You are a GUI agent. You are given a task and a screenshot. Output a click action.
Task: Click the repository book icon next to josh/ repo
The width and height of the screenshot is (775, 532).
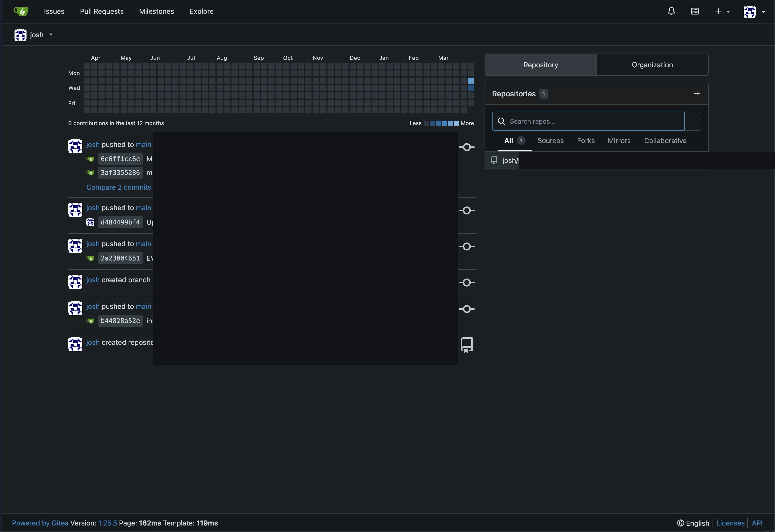coord(494,160)
